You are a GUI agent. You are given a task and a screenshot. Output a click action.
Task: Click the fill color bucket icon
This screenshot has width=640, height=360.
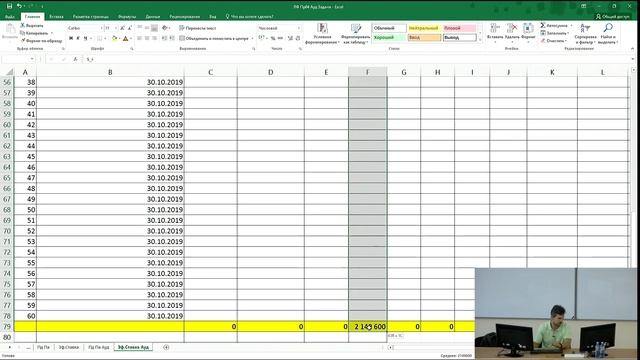(x=115, y=38)
